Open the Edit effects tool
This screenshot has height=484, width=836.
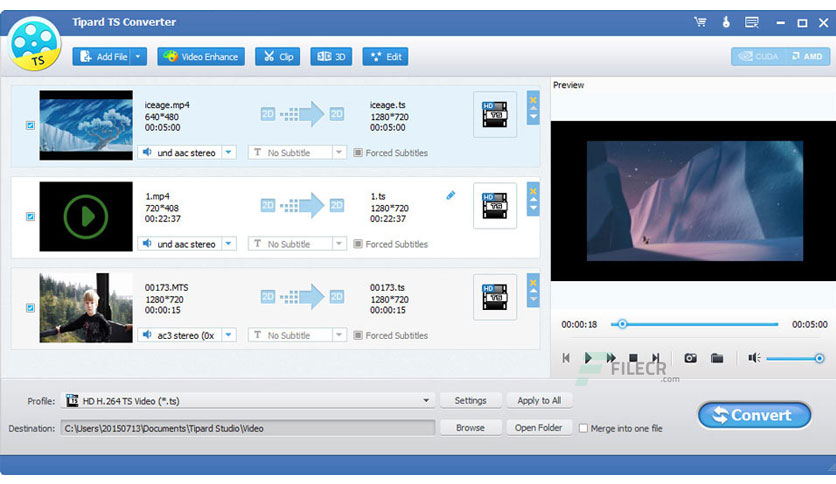(385, 57)
